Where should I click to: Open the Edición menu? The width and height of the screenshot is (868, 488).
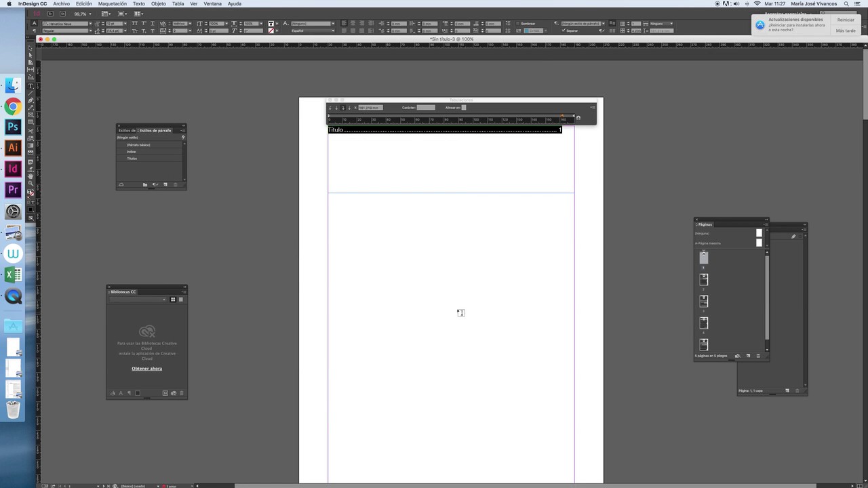(x=83, y=4)
